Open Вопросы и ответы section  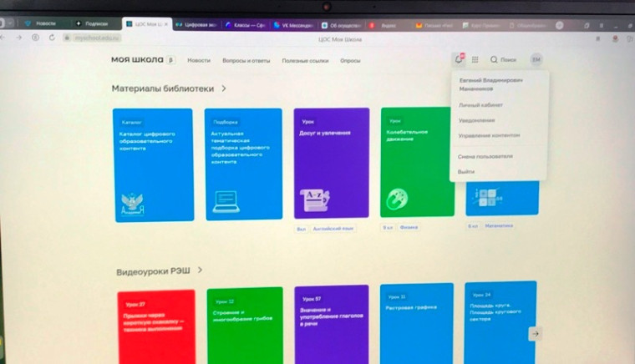(x=246, y=61)
